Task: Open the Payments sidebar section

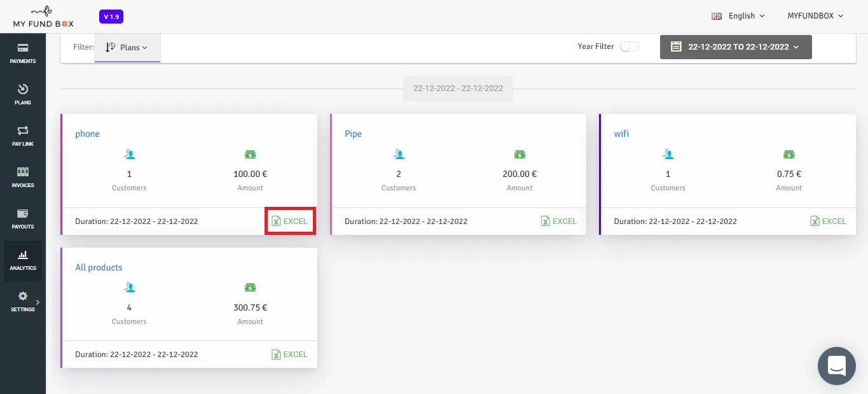Action: (x=23, y=54)
